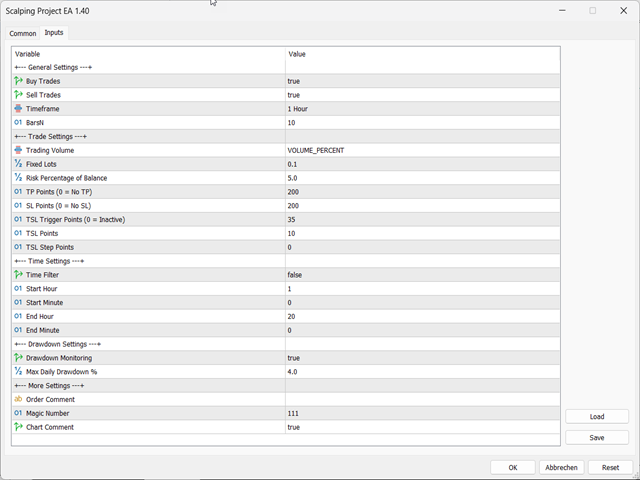640x480 pixels.
Task: Confirm settings with the OK button
Action: coord(513,467)
